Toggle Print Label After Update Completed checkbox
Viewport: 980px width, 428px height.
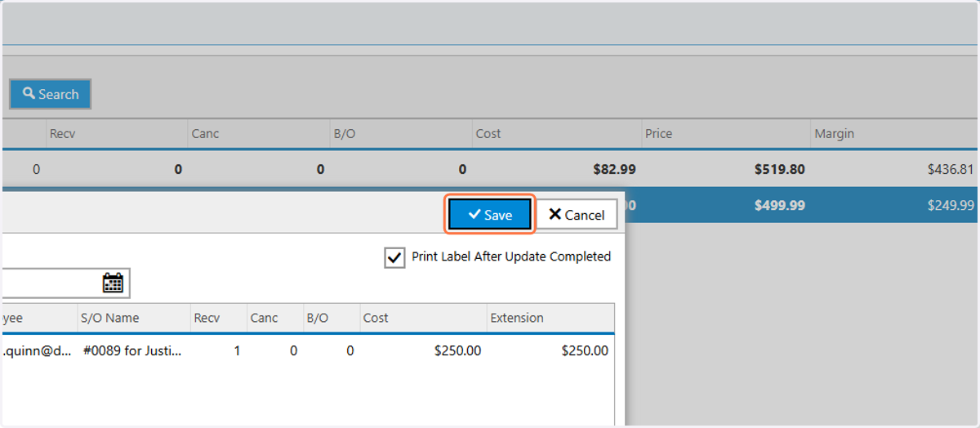[394, 257]
